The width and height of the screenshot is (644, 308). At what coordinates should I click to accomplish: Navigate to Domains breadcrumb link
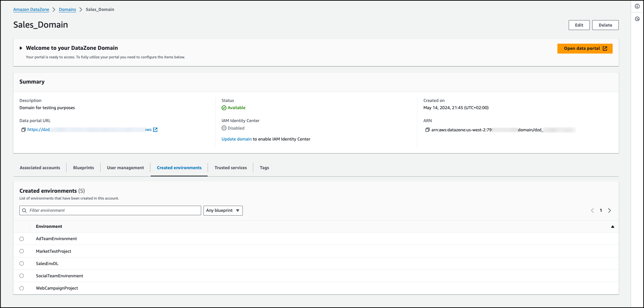pyautogui.click(x=68, y=10)
